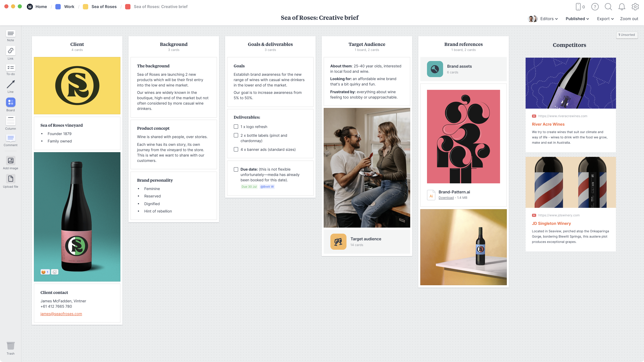Viewport: 644px width, 362px height.
Task: Tick the '4 x banner ads' checkbox
Action: pos(236,149)
